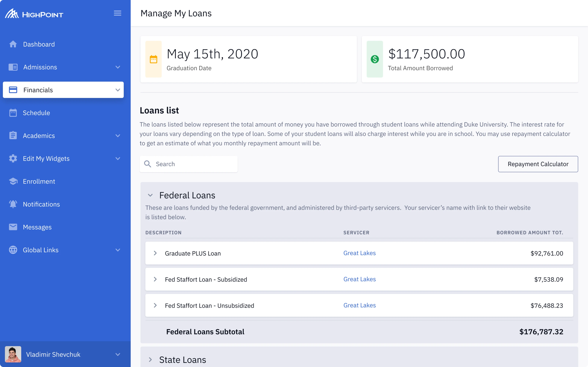Select Enrollment in the sidebar
This screenshot has height=367, width=588.
click(39, 181)
